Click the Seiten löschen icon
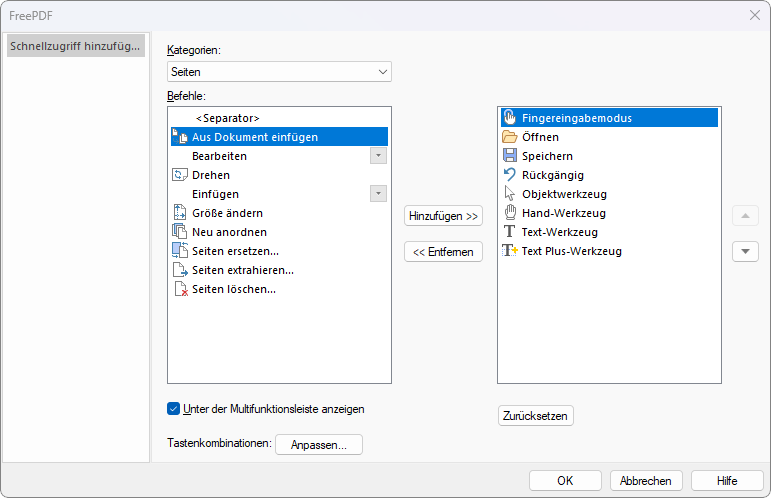Image resolution: width=771 pixels, height=498 pixels. click(181, 289)
